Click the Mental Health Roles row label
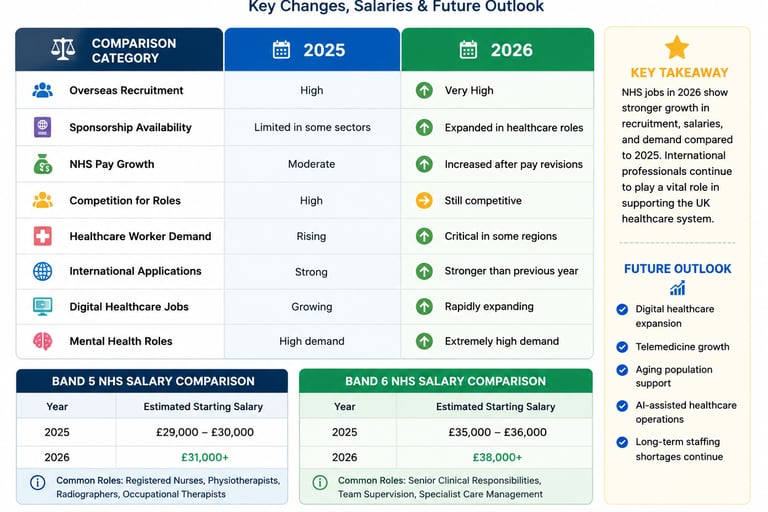This screenshot has width=768, height=512. pyautogui.click(x=121, y=341)
